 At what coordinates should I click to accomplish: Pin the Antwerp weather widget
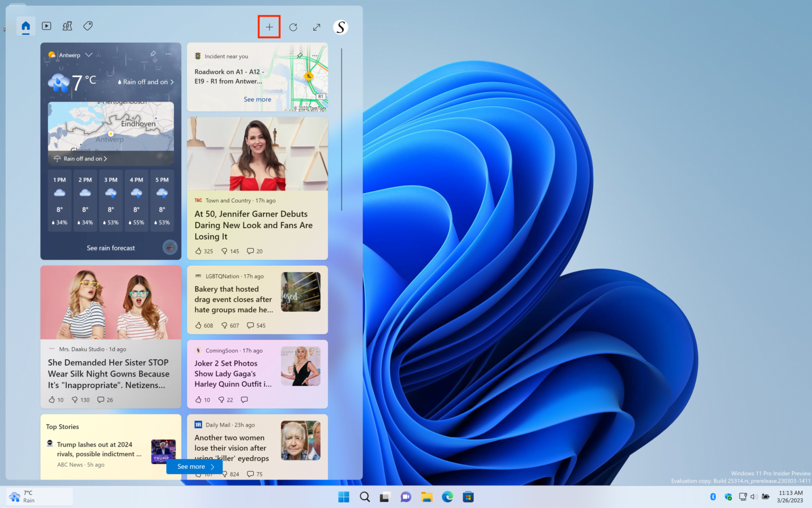pyautogui.click(x=153, y=54)
